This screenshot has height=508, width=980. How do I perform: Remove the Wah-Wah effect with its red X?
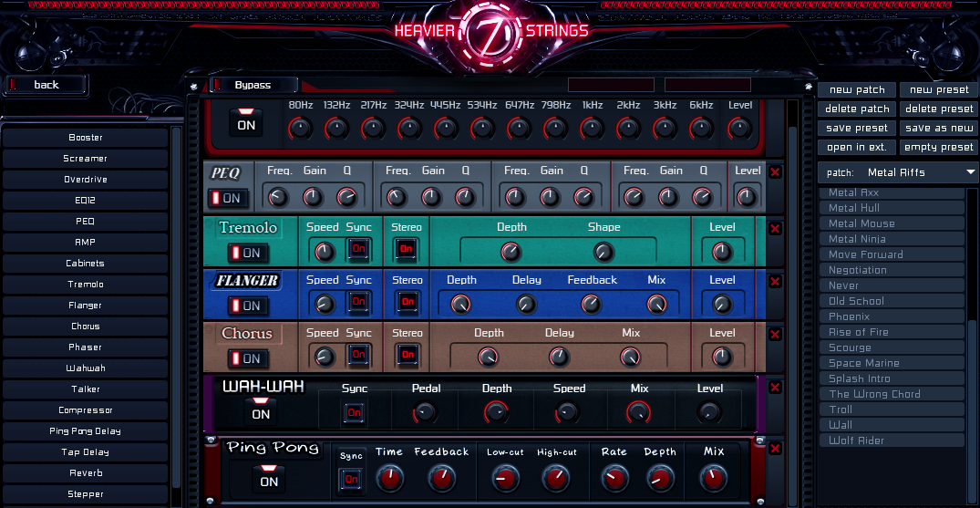pos(775,388)
